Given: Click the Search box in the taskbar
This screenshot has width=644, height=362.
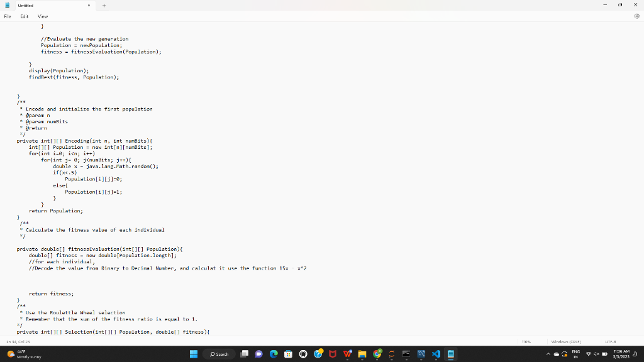Looking at the screenshot, I should pos(220,354).
